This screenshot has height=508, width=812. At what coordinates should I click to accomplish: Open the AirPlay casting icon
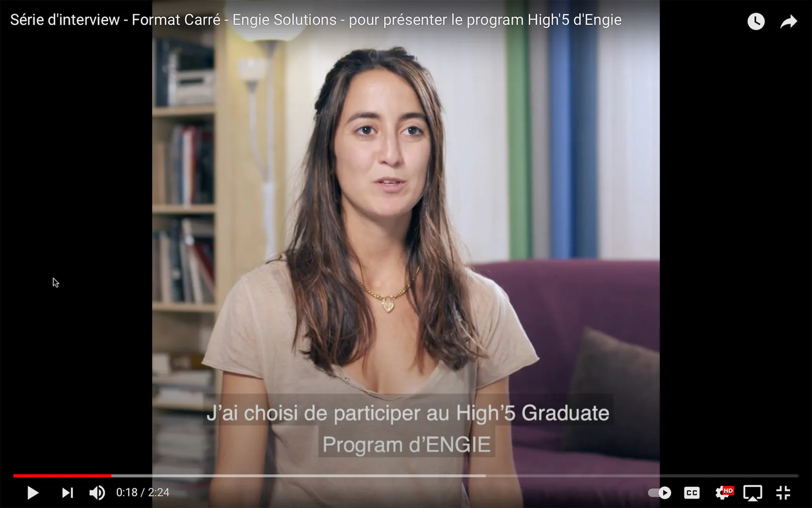pyautogui.click(x=753, y=493)
